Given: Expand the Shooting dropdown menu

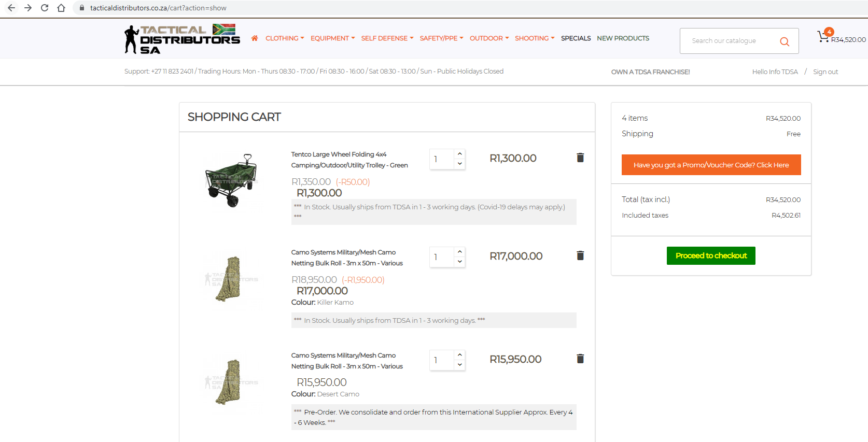Looking at the screenshot, I should pyautogui.click(x=535, y=38).
